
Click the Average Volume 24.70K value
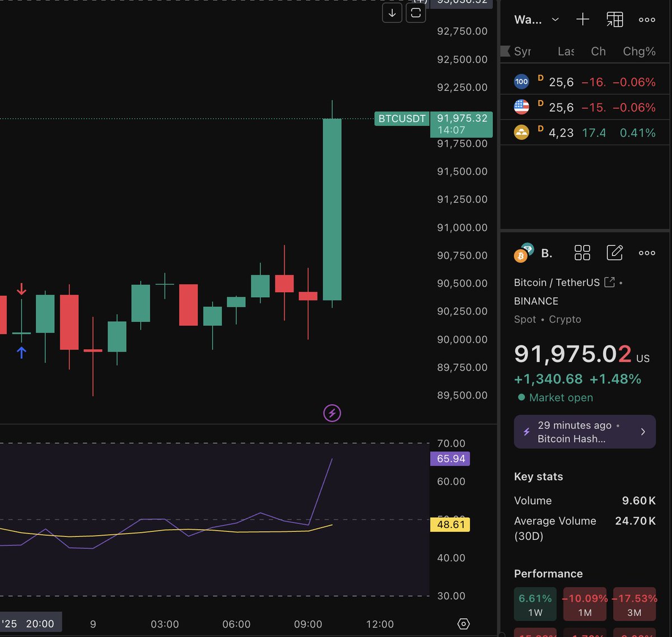coord(636,521)
